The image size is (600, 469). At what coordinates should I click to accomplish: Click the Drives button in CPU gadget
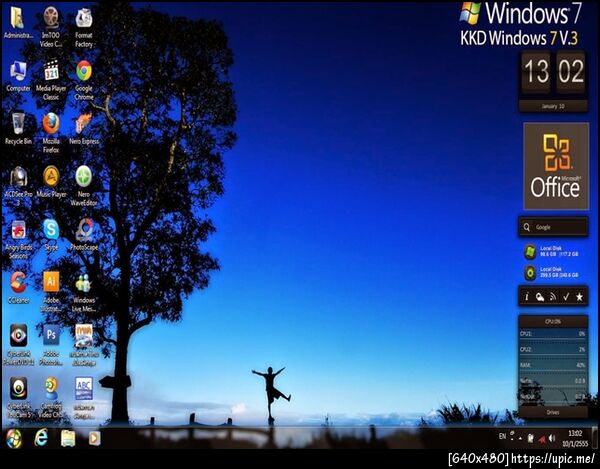coord(553,412)
